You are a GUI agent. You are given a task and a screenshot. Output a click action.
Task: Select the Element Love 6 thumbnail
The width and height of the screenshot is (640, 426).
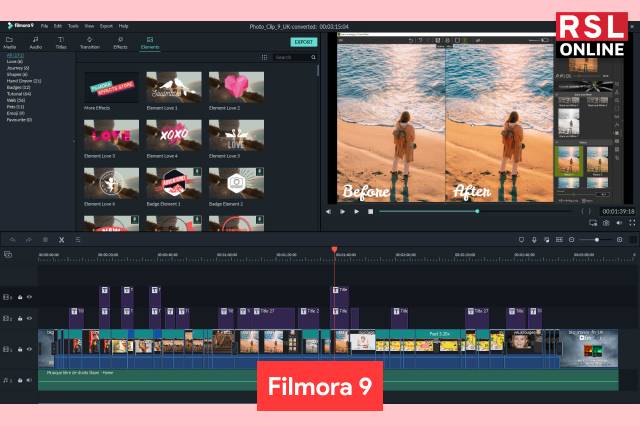(x=111, y=183)
